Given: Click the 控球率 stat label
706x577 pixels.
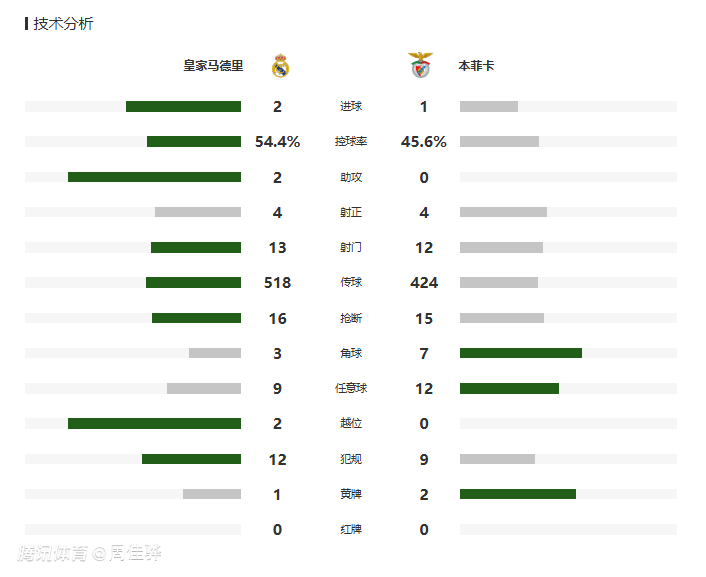Looking at the screenshot, I should point(351,142).
